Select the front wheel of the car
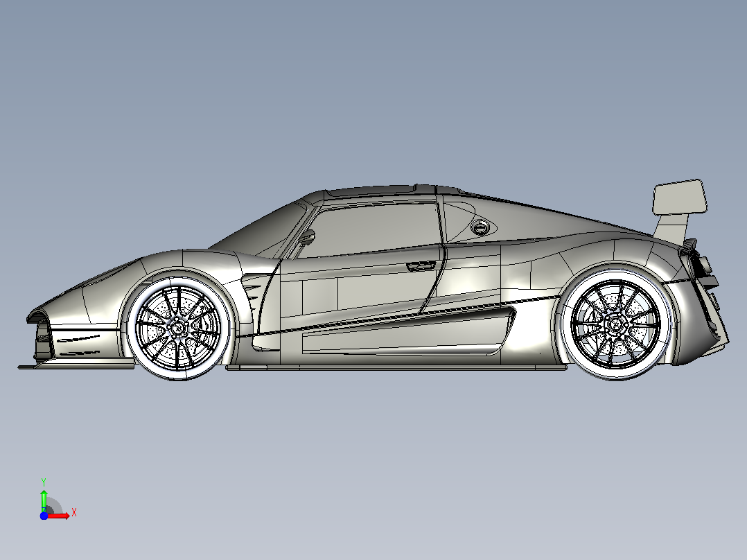The image size is (747, 560). coord(178,327)
